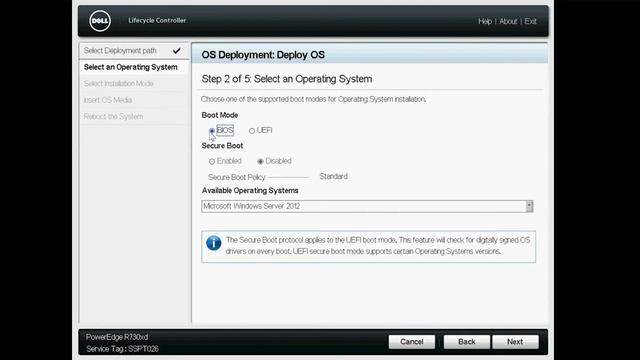This screenshot has width=640, height=360.
Task: Click the Secure Boot Policy Standard value
Action: [333, 176]
